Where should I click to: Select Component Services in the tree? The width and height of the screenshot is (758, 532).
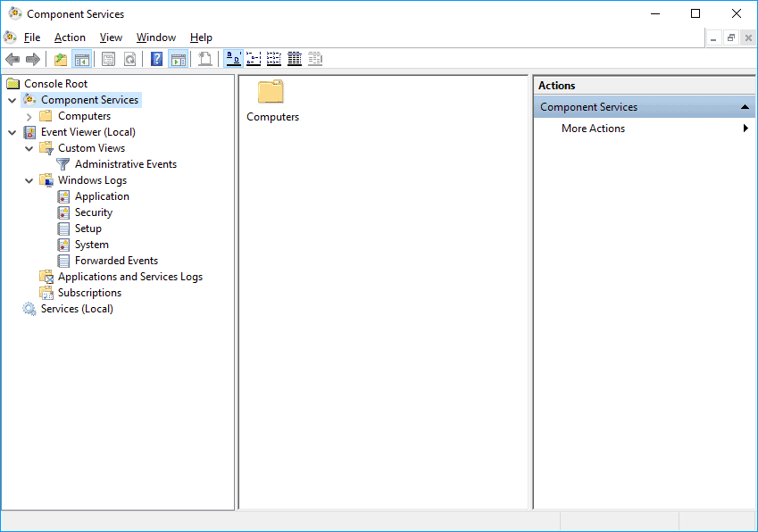pos(89,100)
